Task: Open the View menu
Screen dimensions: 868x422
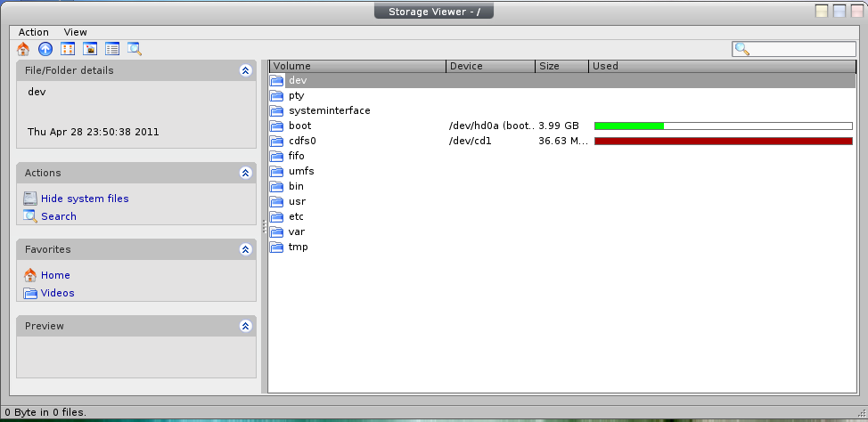Action: point(75,32)
